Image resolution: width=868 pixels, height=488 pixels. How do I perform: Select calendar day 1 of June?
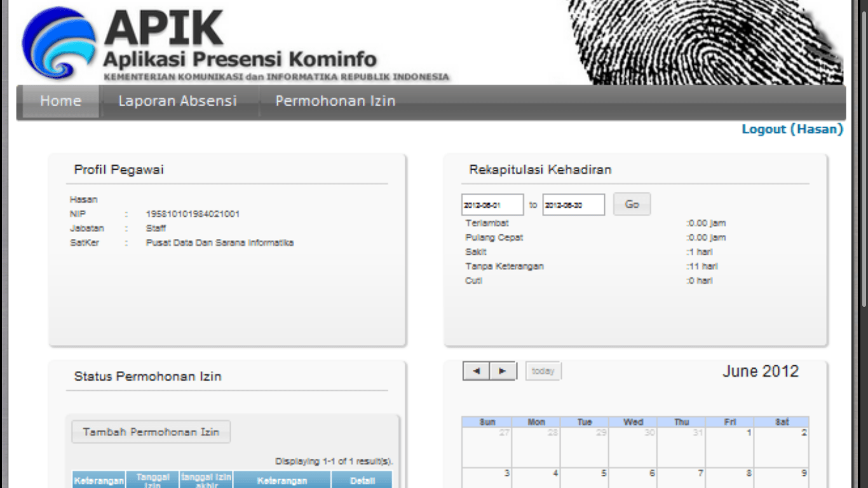point(729,447)
